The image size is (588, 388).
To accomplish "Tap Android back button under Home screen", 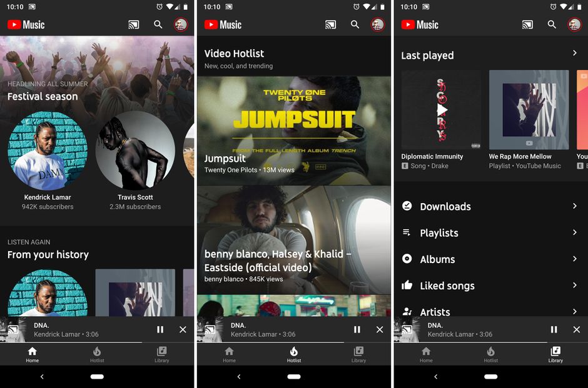I will click(x=42, y=376).
